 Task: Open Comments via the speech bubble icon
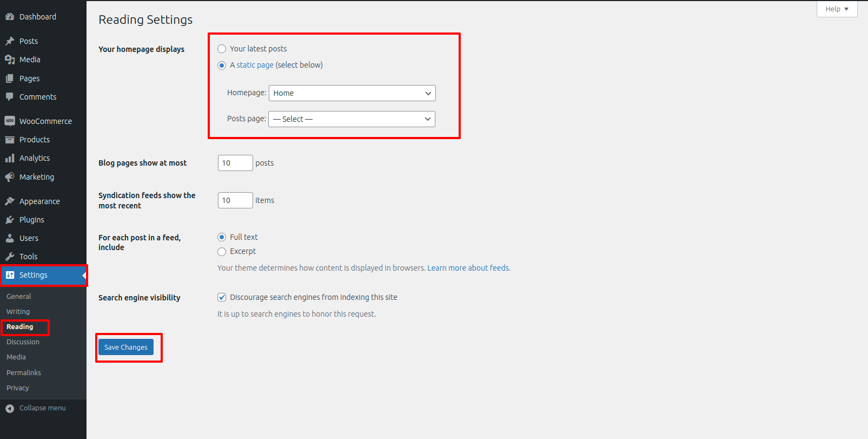10,97
